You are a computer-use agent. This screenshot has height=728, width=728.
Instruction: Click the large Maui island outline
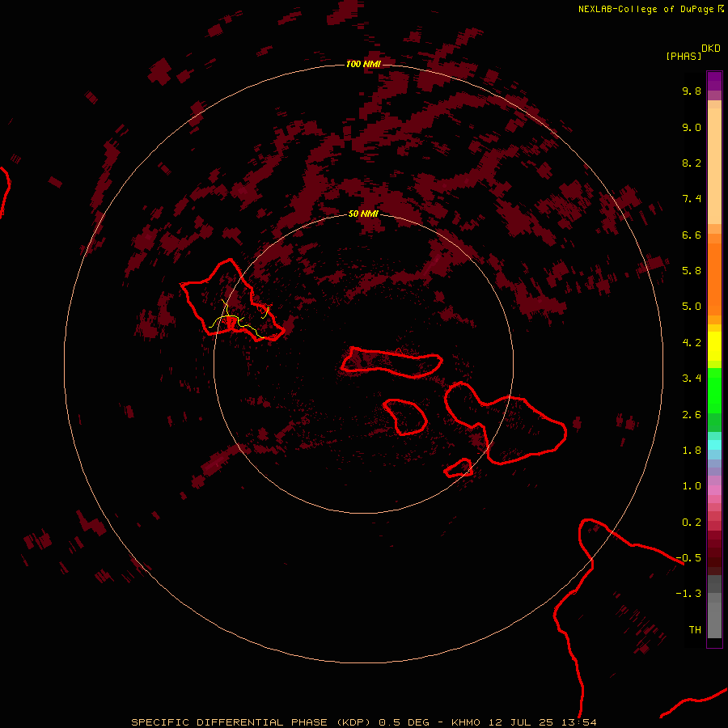coord(505,423)
